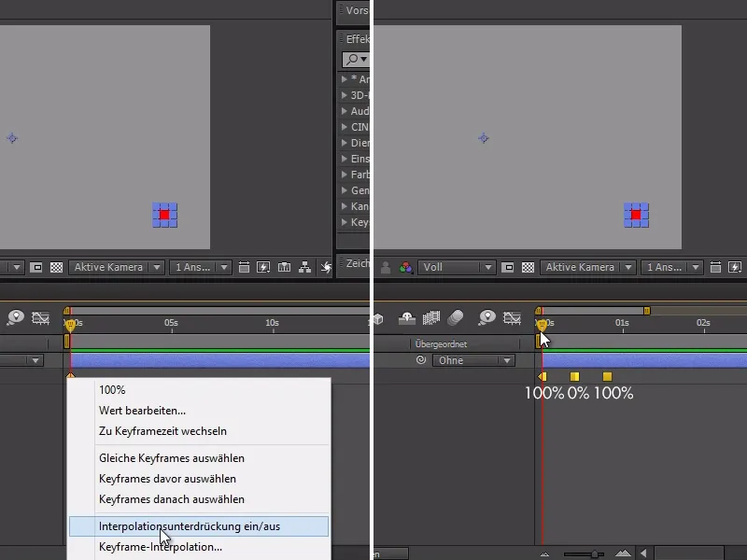Choose Keyframes danach auswählen

tap(172, 499)
